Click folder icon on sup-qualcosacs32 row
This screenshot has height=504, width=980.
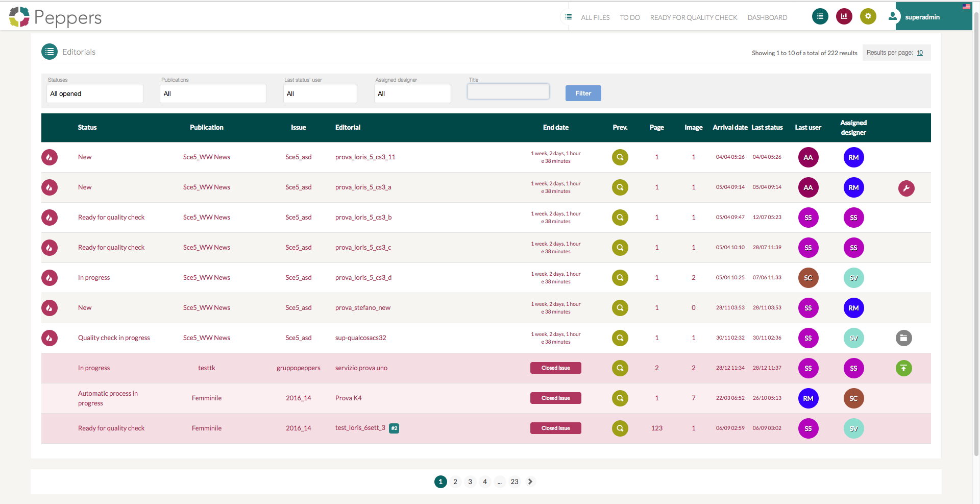click(x=903, y=338)
